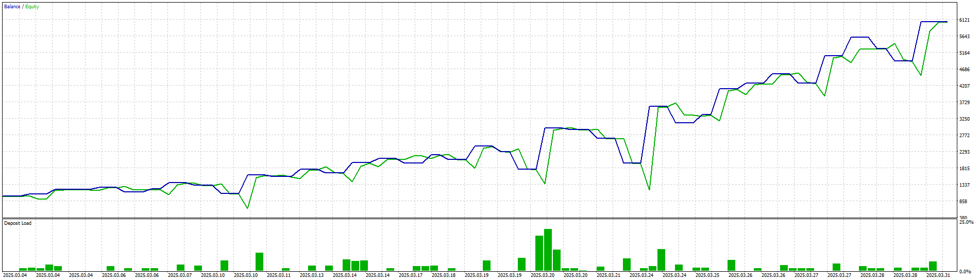Screen dimensions: 980x280
Task: Select the 3250 value on price axis
Action: (x=965, y=119)
